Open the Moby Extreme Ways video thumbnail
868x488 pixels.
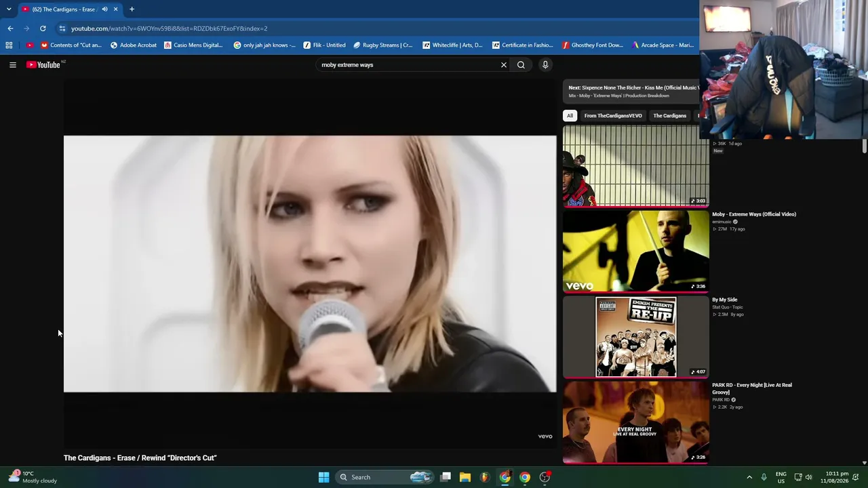pyautogui.click(x=636, y=251)
